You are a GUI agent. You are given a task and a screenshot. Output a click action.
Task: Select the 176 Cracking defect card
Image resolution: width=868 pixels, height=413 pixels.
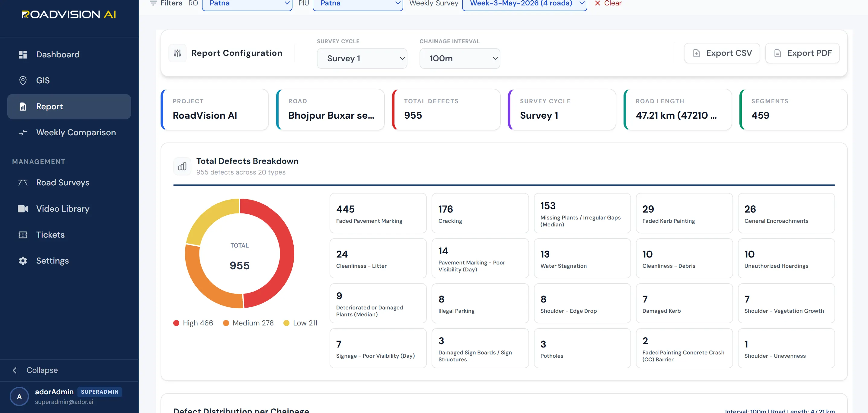coord(480,213)
